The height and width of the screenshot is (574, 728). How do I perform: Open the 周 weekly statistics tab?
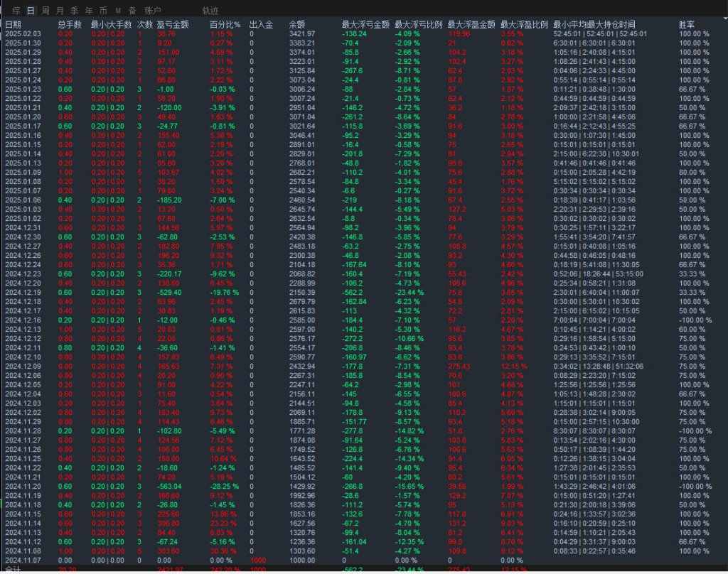click(x=45, y=11)
